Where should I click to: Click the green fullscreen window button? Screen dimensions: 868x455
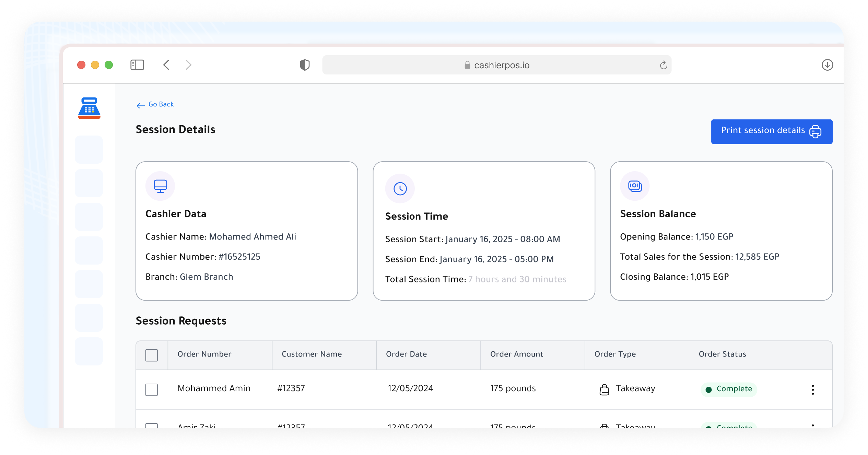[x=109, y=65]
